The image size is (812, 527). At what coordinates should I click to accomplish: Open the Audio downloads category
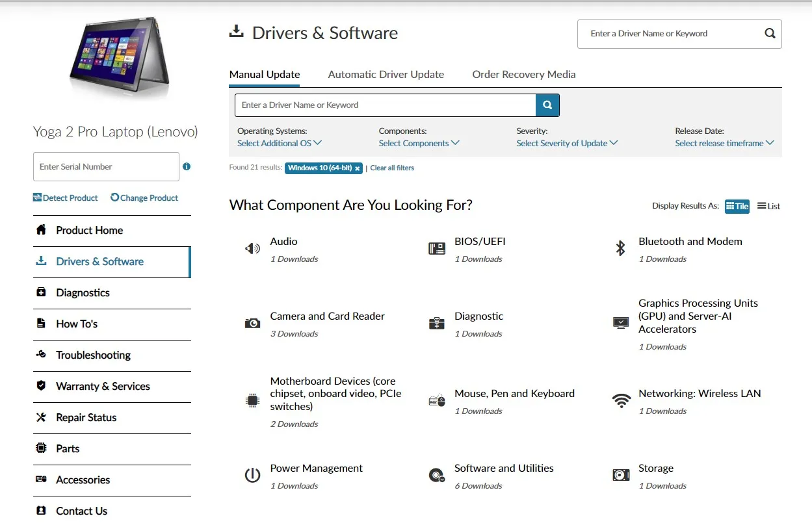pos(283,242)
